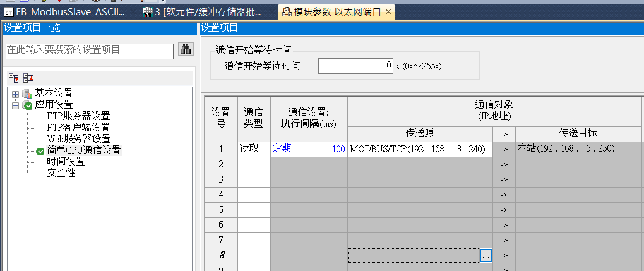Image resolution: width=644 pixels, height=271 pixels.
Task: Close the 模块参数 以太网端口 tab
Action: (388, 12)
